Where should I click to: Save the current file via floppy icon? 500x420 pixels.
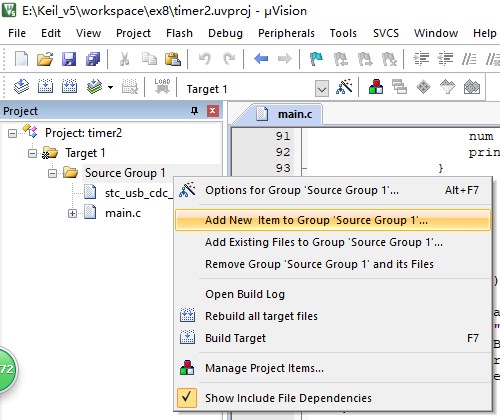click(x=69, y=59)
